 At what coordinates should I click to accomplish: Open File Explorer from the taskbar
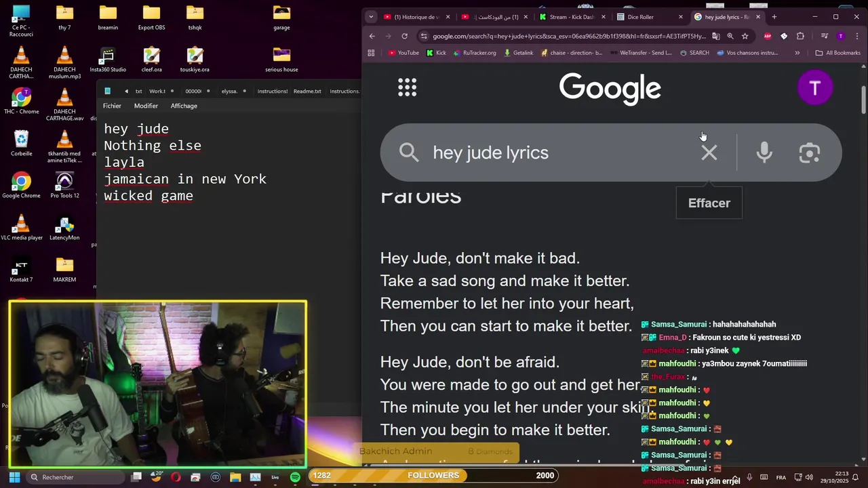point(235,477)
